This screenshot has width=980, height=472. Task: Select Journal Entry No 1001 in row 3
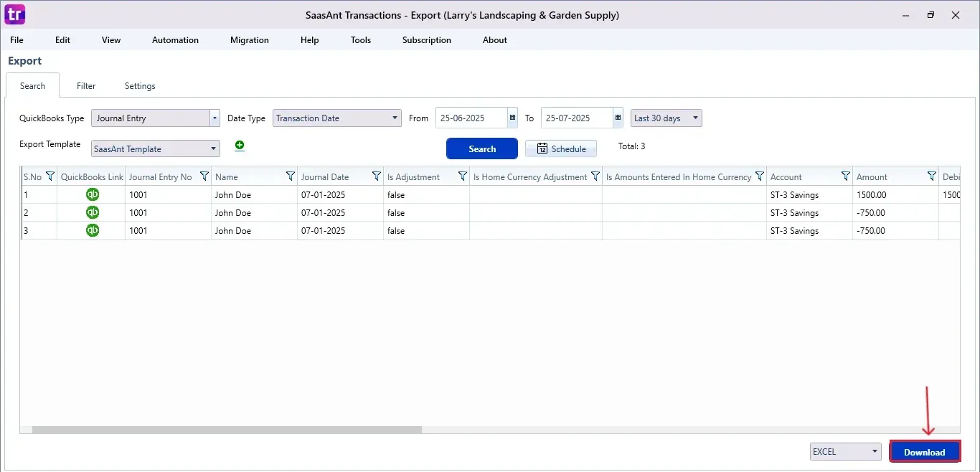point(169,230)
